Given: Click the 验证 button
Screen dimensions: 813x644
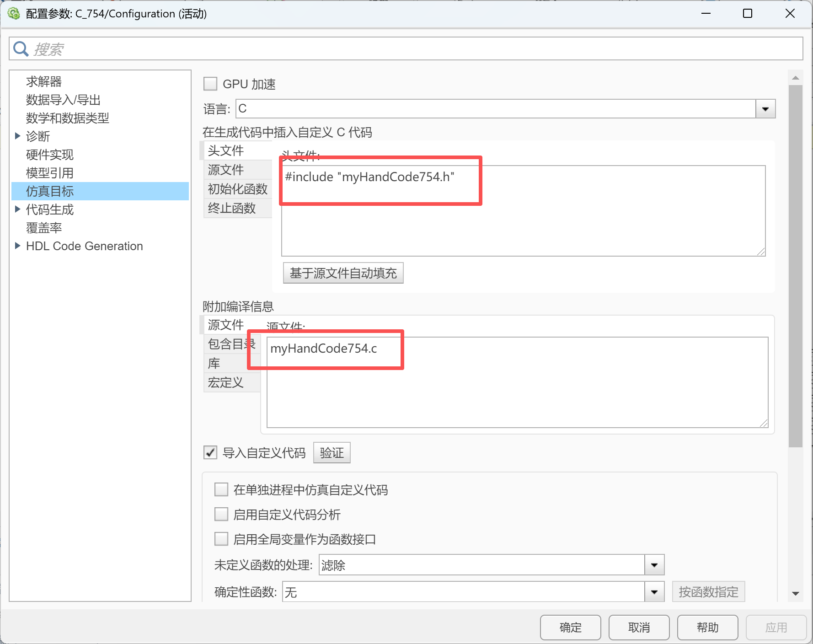Looking at the screenshot, I should 332,452.
